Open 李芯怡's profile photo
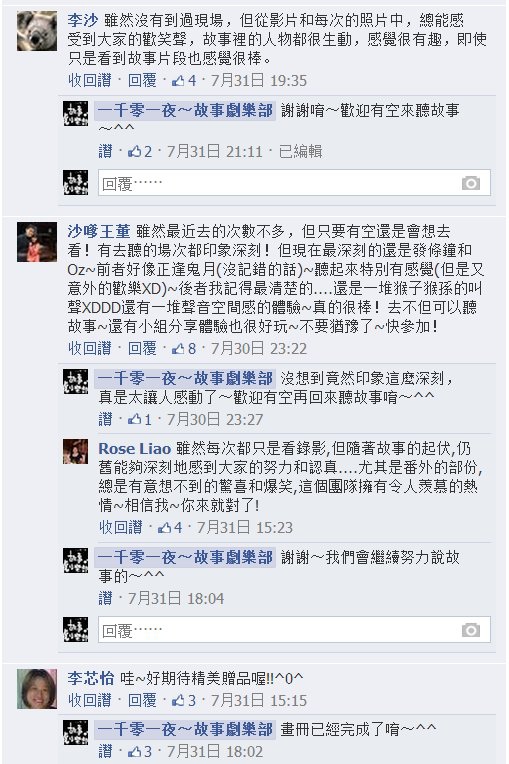Screen dimensions: 509x764 37,688
